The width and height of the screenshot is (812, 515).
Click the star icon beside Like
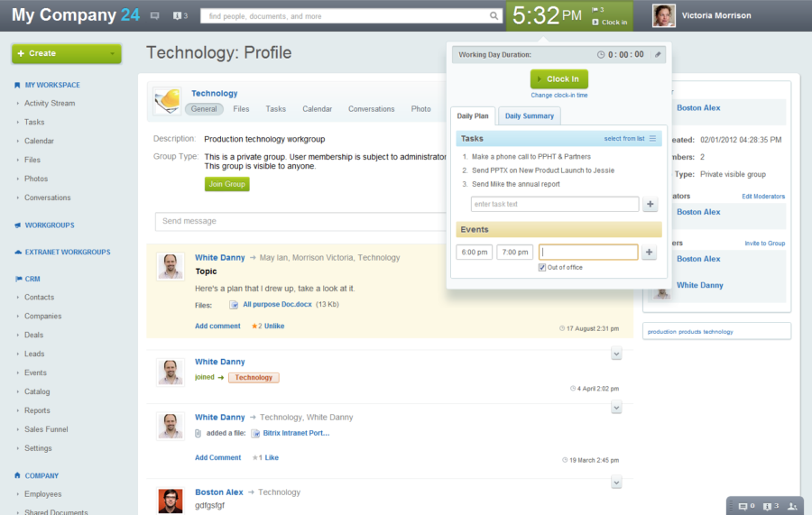(254, 457)
